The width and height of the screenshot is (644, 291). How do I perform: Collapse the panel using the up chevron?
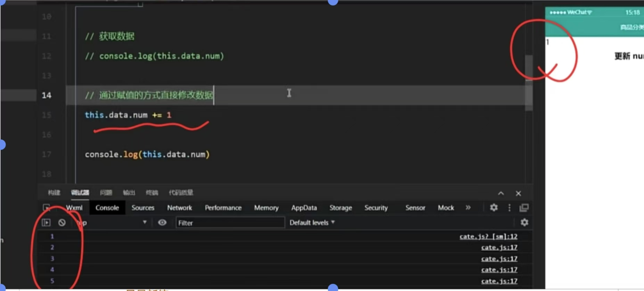(501, 193)
